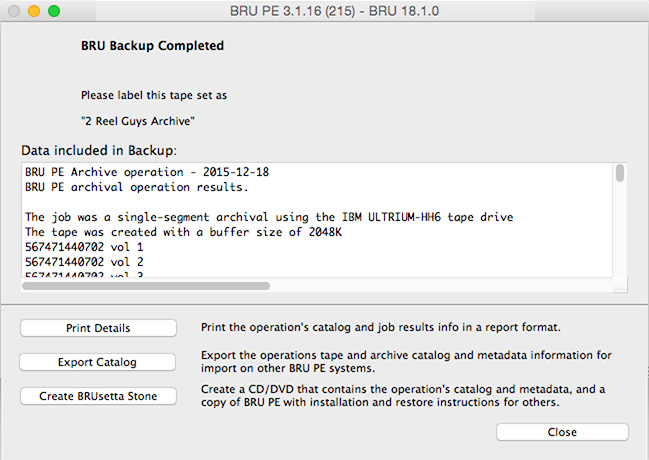Click the buffer size of 2048K line
This screenshot has height=460, width=649.
(x=183, y=232)
